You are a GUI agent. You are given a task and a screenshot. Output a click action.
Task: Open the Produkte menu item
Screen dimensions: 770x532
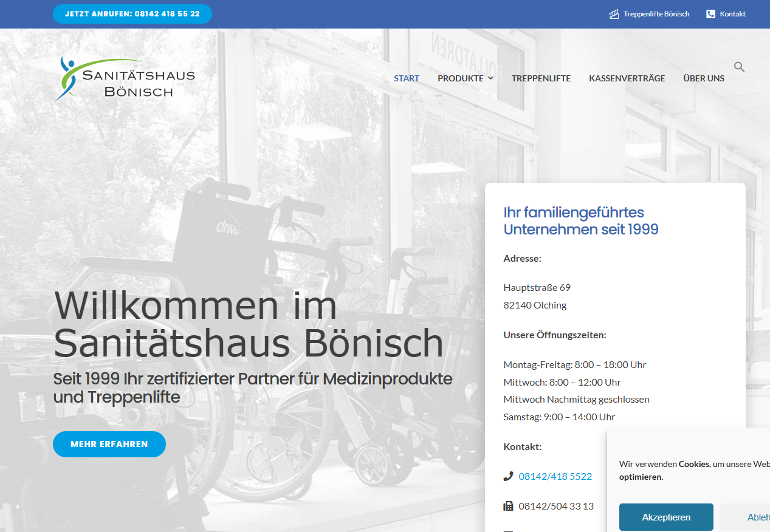coord(461,78)
